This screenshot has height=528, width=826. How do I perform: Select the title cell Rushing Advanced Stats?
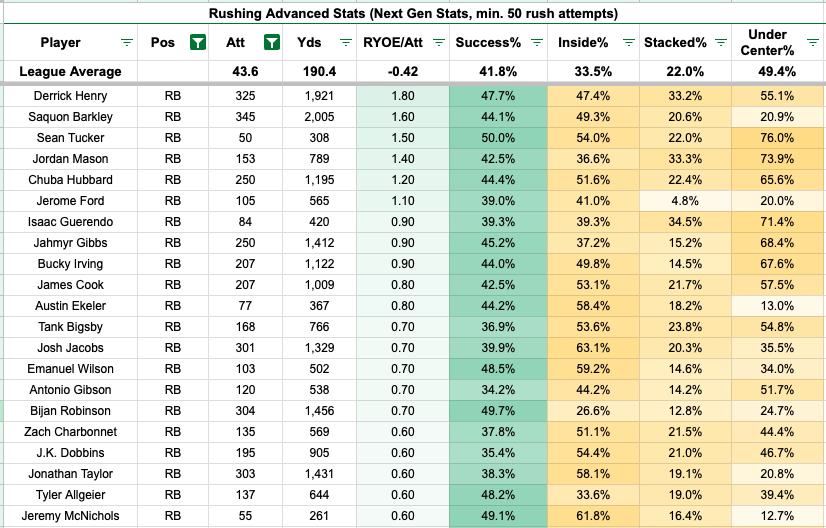[x=413, y=13]
